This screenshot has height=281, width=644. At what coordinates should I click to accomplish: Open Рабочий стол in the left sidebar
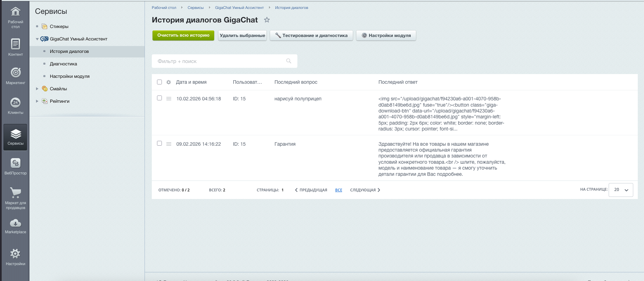[x=16, y=17]
